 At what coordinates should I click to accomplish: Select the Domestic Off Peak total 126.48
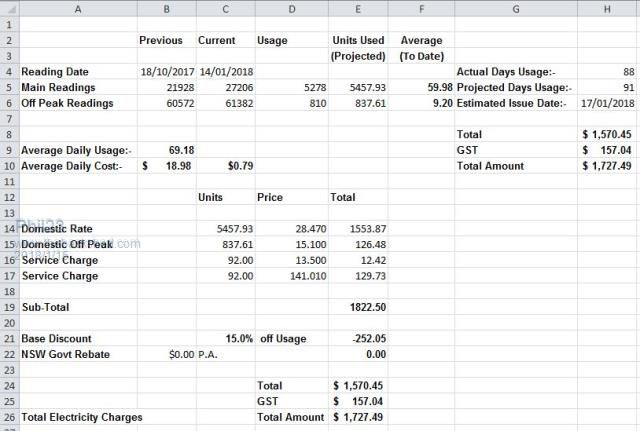coord(358,244)
